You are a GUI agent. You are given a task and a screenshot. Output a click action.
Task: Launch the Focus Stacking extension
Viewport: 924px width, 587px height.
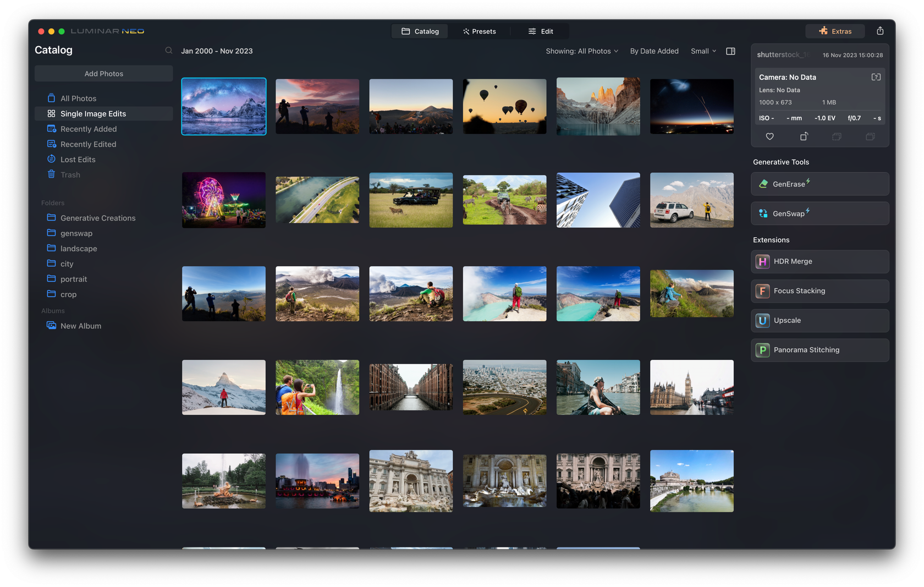point(820,290)
